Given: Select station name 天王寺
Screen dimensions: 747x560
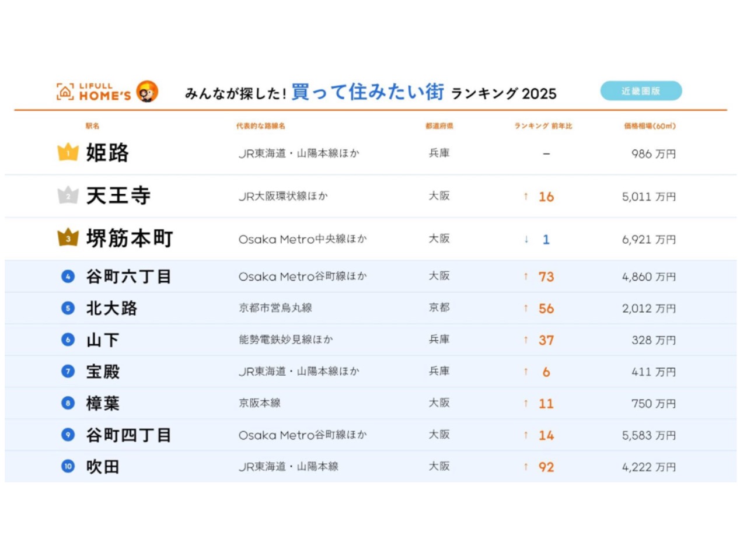Looking at the screenshot, I should coord(118,195).
